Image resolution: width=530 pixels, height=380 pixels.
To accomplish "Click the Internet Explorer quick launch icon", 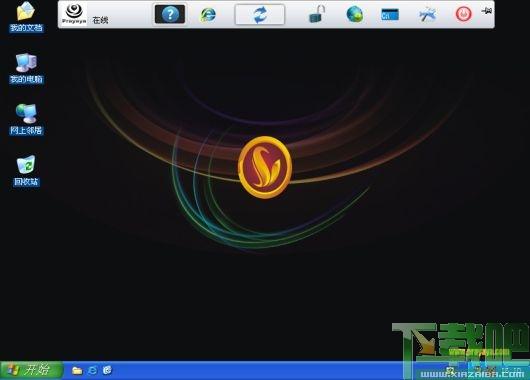I will [93, 371].
